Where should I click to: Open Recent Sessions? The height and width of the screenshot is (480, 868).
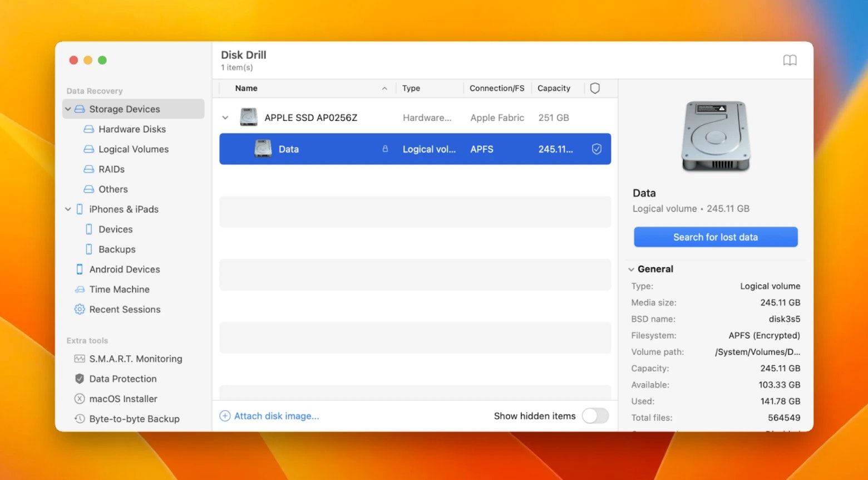pos(125,310)
